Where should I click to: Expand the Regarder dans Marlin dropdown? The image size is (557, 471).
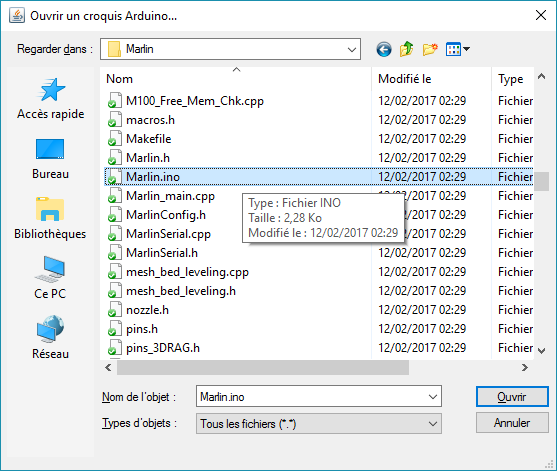[x=351, y=49]
